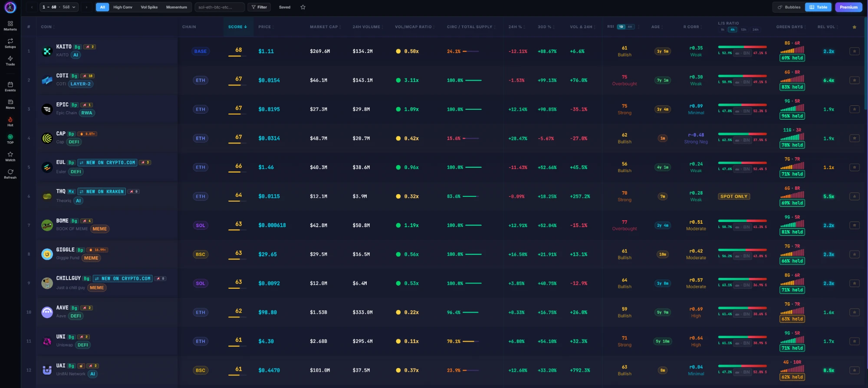This screenshot has height=388, width=868.
Task: Star KAITO row as favorite
Action: coord(854,51)
